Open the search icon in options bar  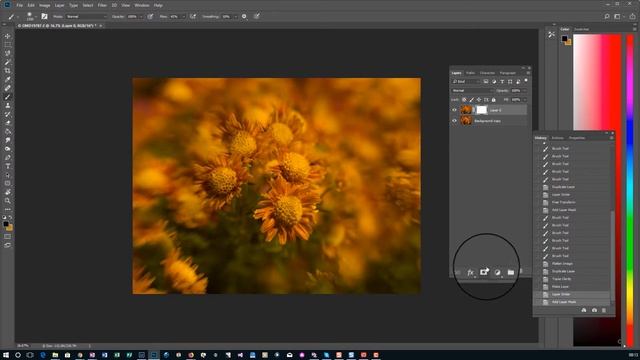pyautogui.click(x=607, y=16)
